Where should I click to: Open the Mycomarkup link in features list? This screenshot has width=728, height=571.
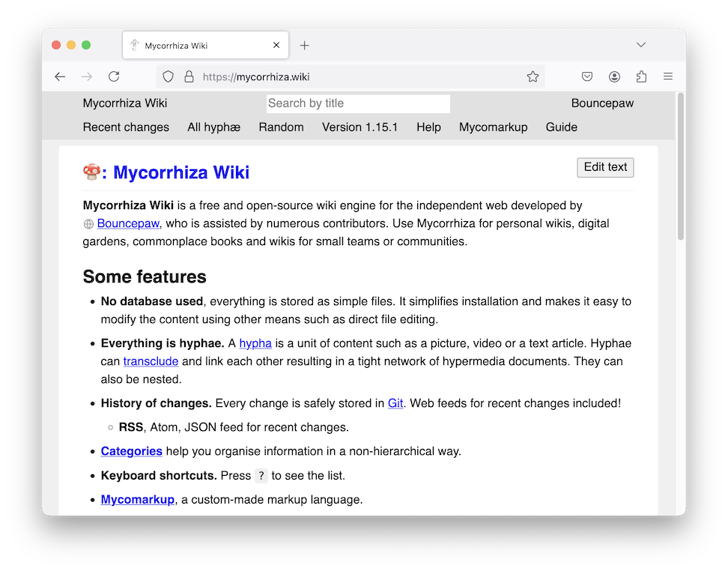tap(137, 500)
